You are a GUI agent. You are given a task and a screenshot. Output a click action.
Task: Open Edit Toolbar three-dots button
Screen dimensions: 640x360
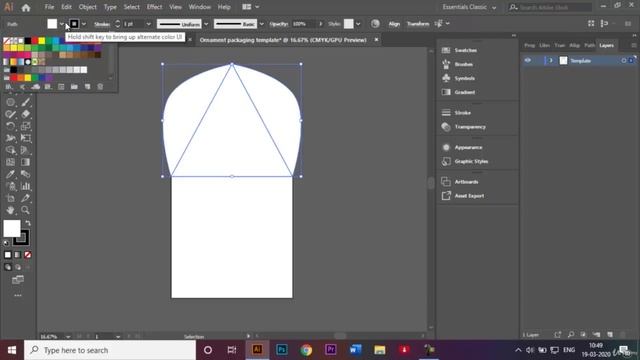pyautogui.click(x=18, y=295)
